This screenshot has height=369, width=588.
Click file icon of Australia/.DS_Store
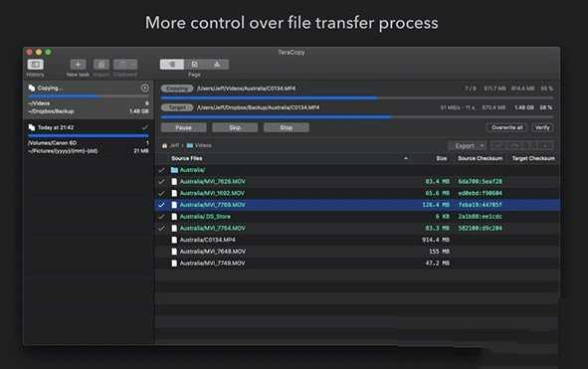pyautogui.click(x=174, y=217)
